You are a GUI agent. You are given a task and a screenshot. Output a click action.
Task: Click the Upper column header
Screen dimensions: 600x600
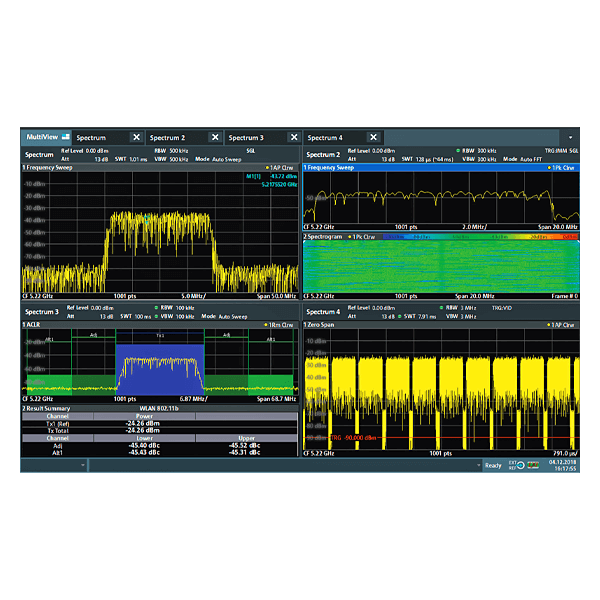coord(246,438)
